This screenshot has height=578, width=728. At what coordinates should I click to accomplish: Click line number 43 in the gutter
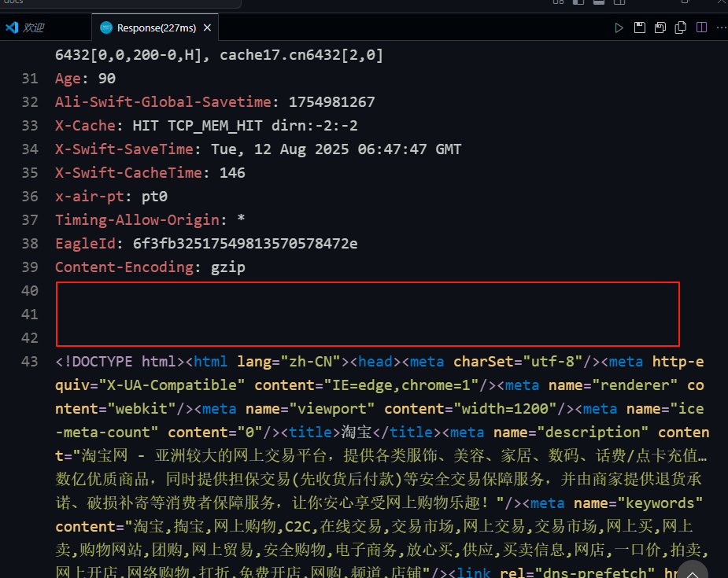(x=30, y=362)
